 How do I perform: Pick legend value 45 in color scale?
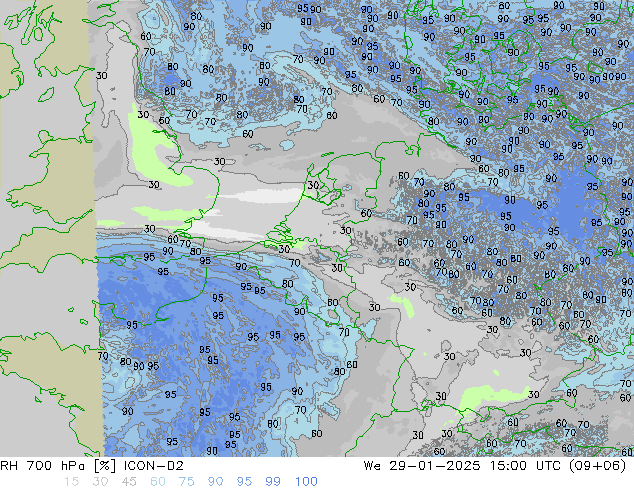pyautogui.click(x=129, y=482)
